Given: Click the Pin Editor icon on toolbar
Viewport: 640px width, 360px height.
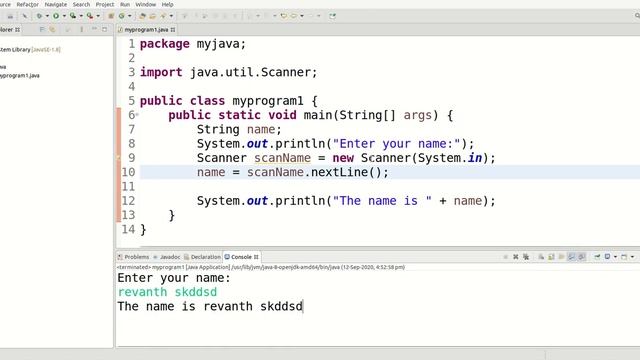Looking at the screenshot, I should click(x=333, y=16).
